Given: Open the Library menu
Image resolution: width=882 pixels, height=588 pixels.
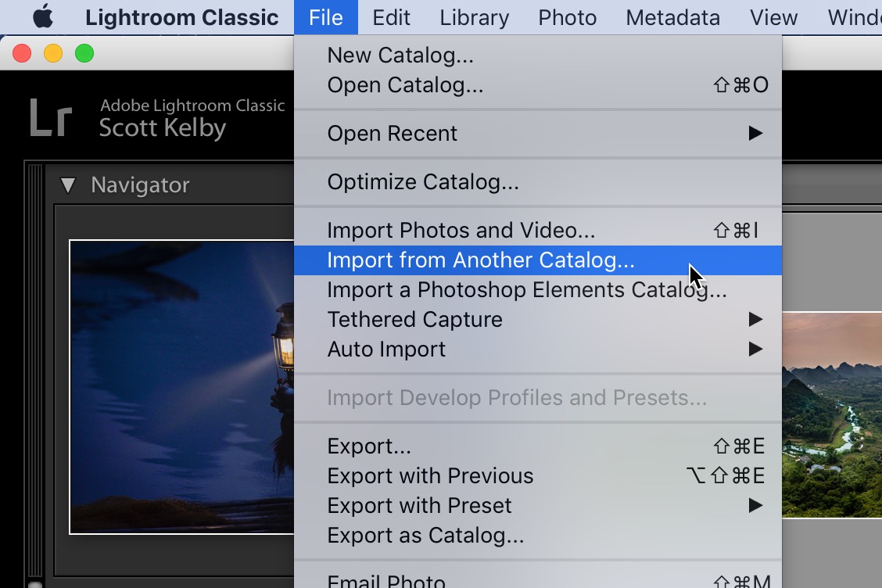Looking at the screenshot, I should tap(473, 17).
